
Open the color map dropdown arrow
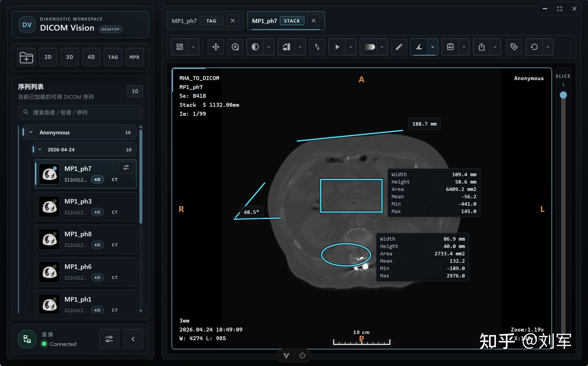[382, 47]
